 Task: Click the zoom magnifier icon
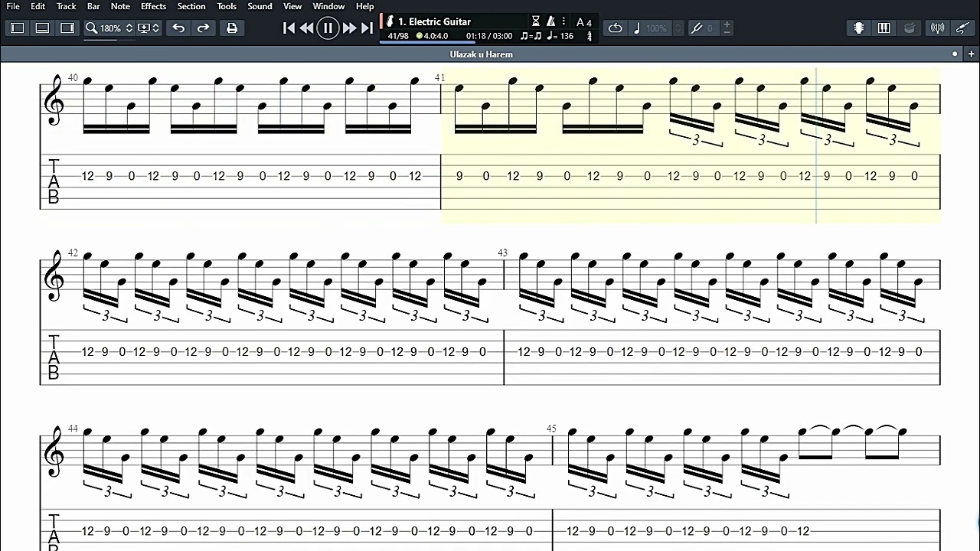click(x=91, y=28)
